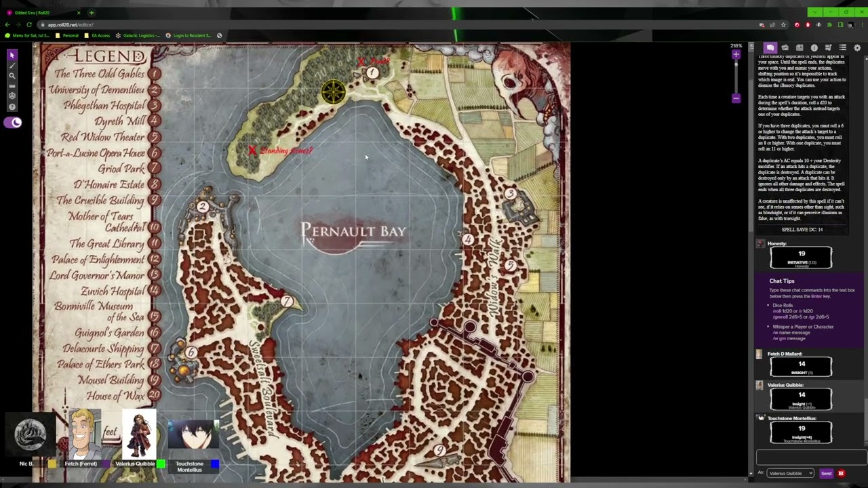Open the Art Library tab
Screen dimensions: 868x488
tap(785, 47)
